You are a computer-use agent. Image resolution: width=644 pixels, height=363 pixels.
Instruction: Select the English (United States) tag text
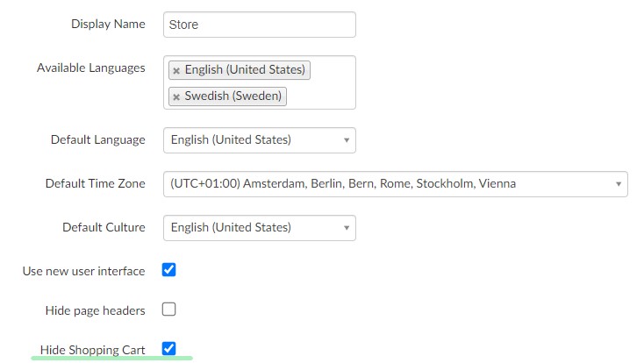click(245, 70)
